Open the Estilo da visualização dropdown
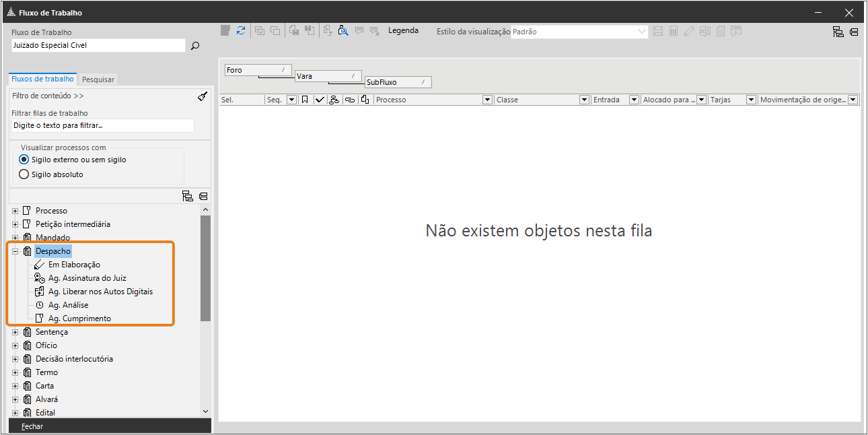 coord(641,32)
